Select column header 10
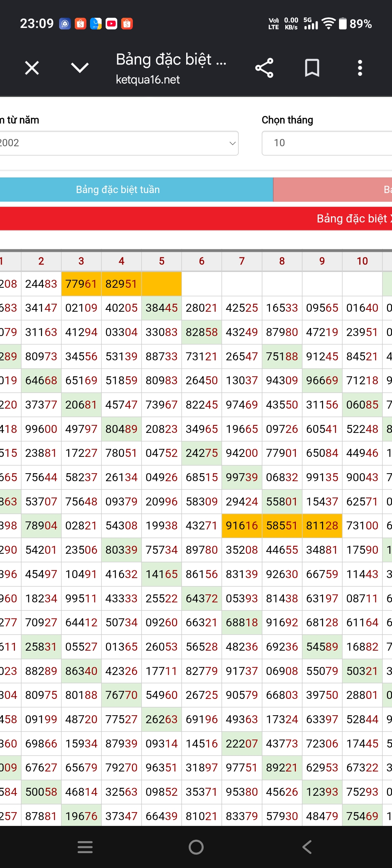 pyautogui.click(x=362, y=261)
